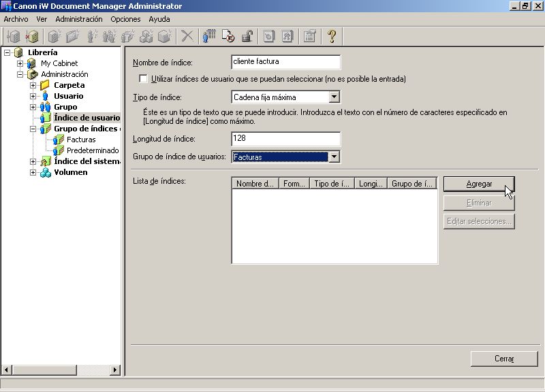The width and height of the screenshot is (545, 392).
Task: Open help with the question mark icon
Action: click(x=332, y=36)
